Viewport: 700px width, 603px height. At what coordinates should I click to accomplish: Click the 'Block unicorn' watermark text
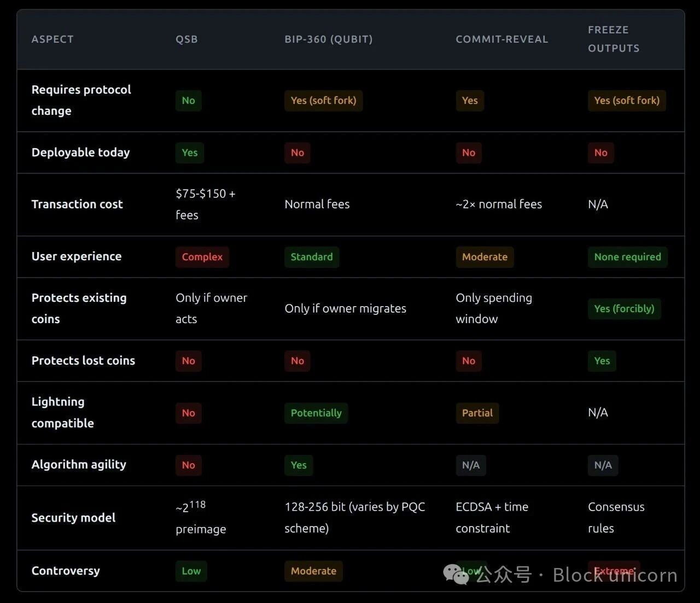click(615, 575)
